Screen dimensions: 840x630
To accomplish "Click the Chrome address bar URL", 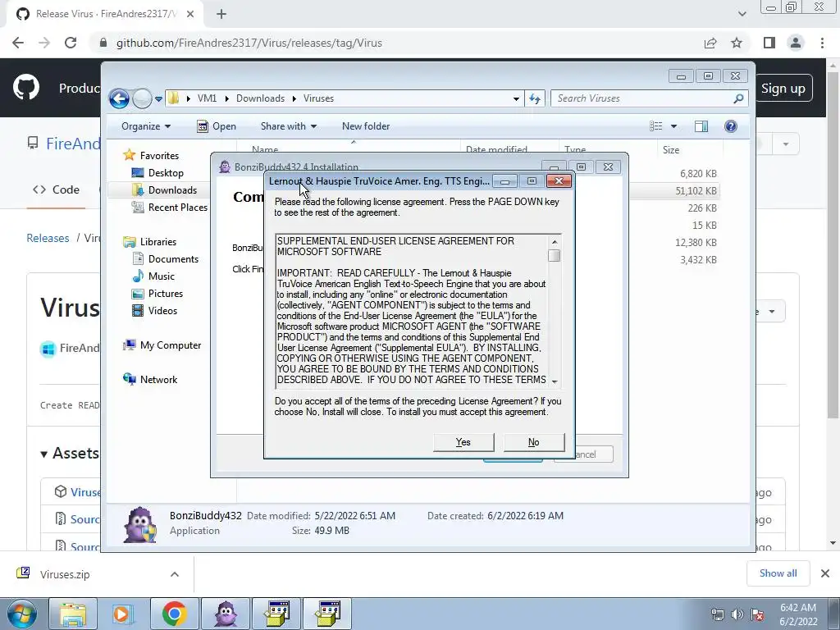I will point(249,43).
